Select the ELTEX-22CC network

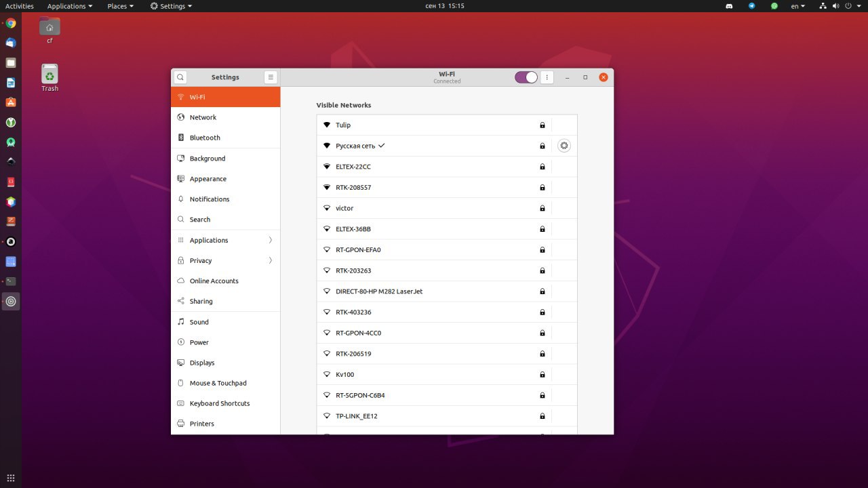(x=447, y=167)
